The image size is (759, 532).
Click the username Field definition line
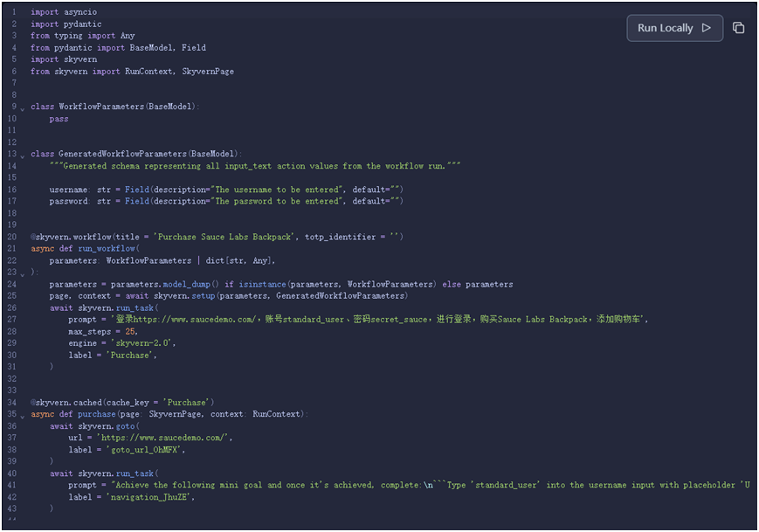pos(226,190)
